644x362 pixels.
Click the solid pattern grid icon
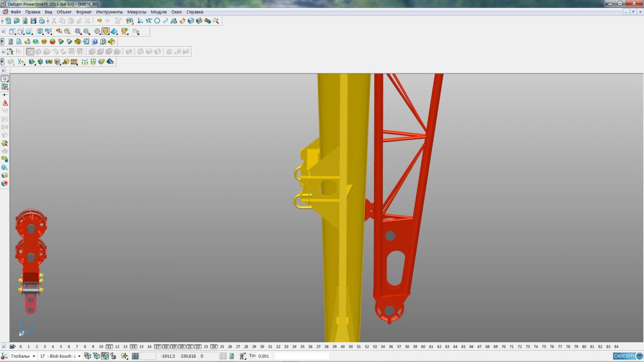(x=74, y=62)
